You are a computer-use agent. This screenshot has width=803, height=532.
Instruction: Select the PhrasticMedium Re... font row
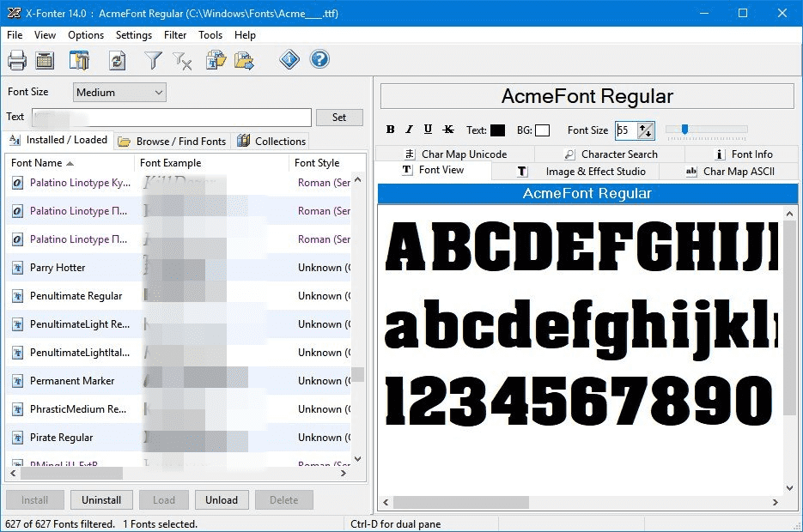(x=179, y=409)
